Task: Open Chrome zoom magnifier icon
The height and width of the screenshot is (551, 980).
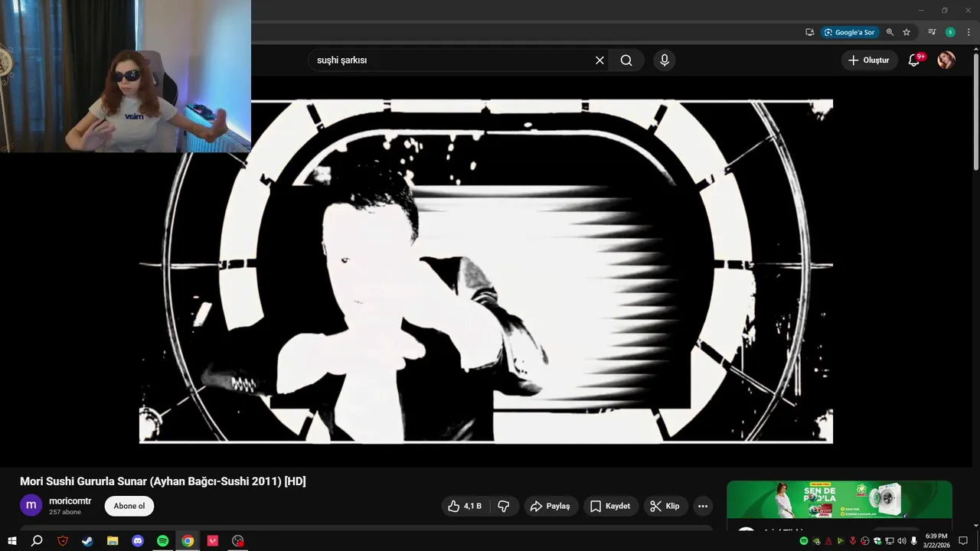Action: [890, 32]
